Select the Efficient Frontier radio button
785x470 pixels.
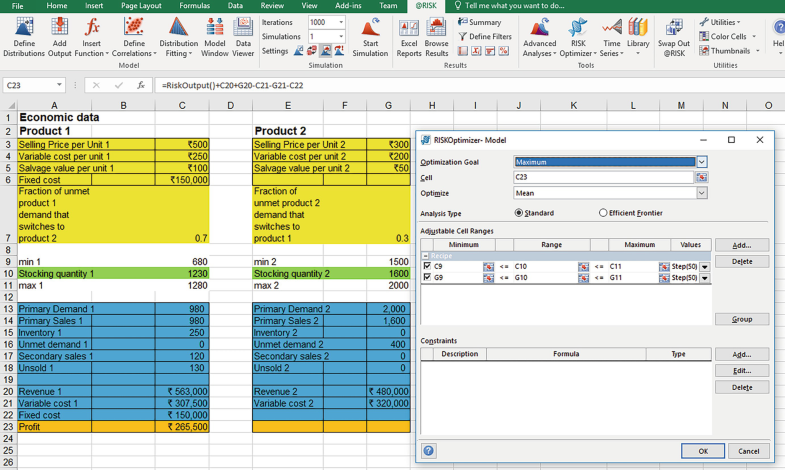coord(603,213)
